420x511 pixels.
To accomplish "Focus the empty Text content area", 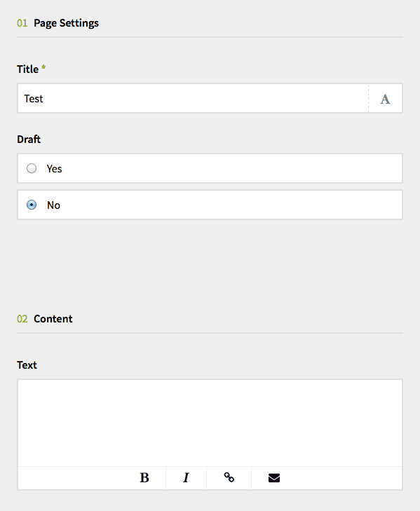I will click(x=210, y=423).
